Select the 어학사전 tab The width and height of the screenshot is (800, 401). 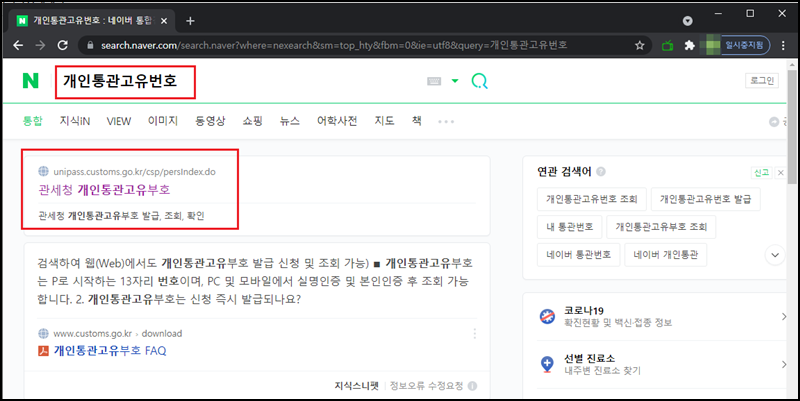pos(337,121)
